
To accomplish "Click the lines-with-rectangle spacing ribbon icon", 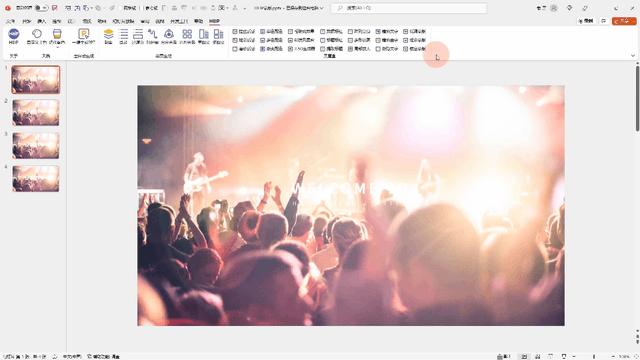I will click(138, 34).
